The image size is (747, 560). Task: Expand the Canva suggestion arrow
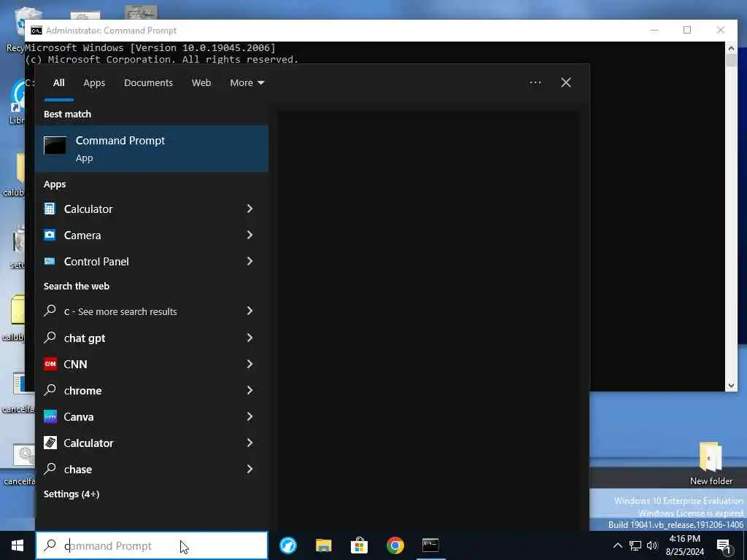(x=249, y=416)
